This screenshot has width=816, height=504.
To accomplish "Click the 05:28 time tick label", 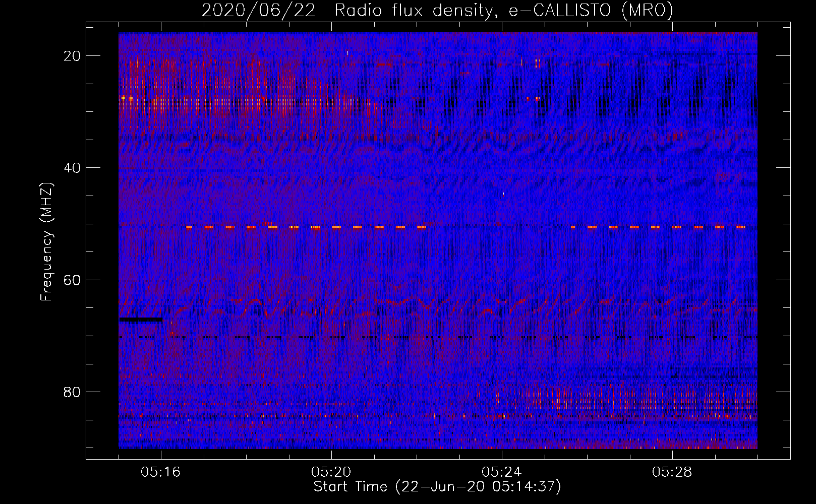I will (672, 472).
